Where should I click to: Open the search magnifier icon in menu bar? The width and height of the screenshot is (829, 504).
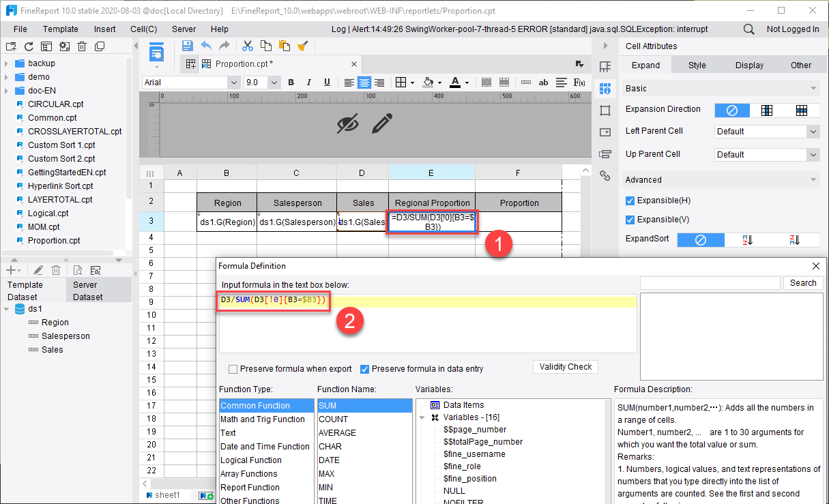(x=748, y=29)
